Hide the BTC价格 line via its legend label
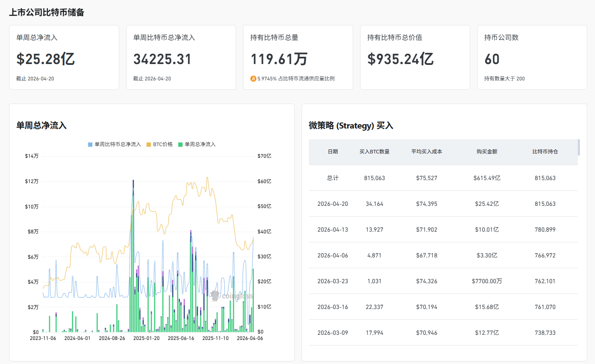The height and width of the screenshot is (364, 595). [x=163, y=144]
